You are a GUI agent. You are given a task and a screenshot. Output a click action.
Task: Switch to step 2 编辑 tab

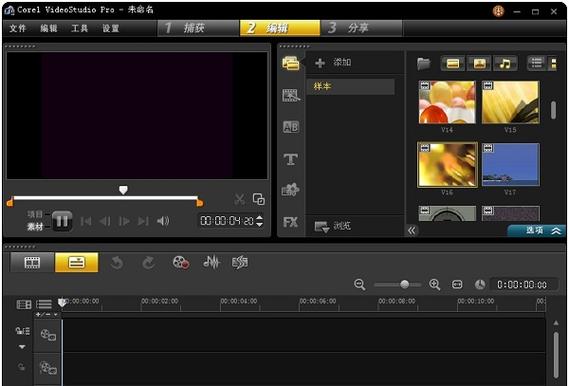[x=280, y=28]
